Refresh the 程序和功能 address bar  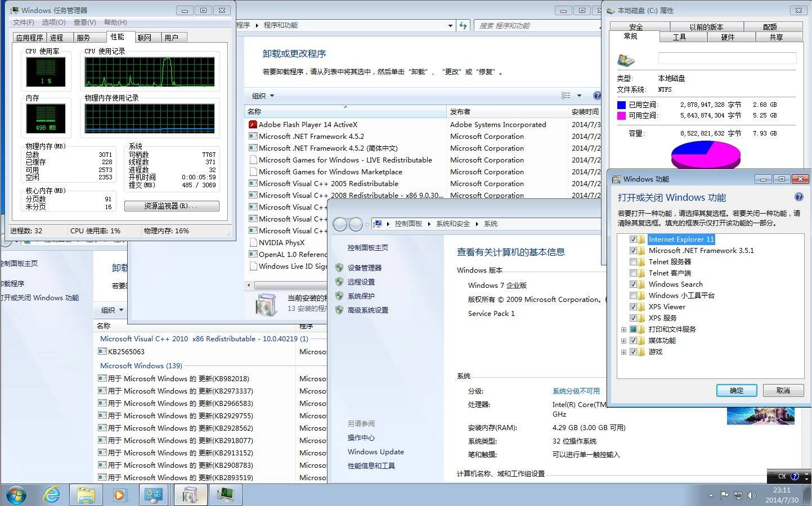pyautogui.click(x=463, y=25)
